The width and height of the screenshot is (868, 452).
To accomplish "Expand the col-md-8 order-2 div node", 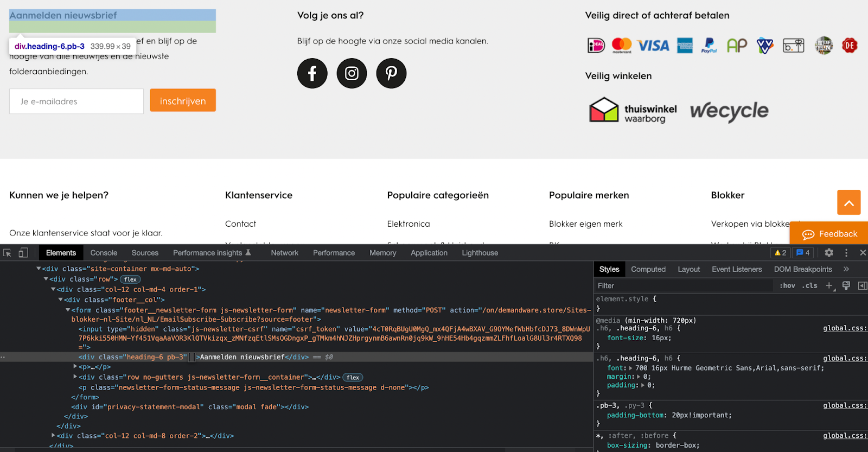I will click(53, 436).
